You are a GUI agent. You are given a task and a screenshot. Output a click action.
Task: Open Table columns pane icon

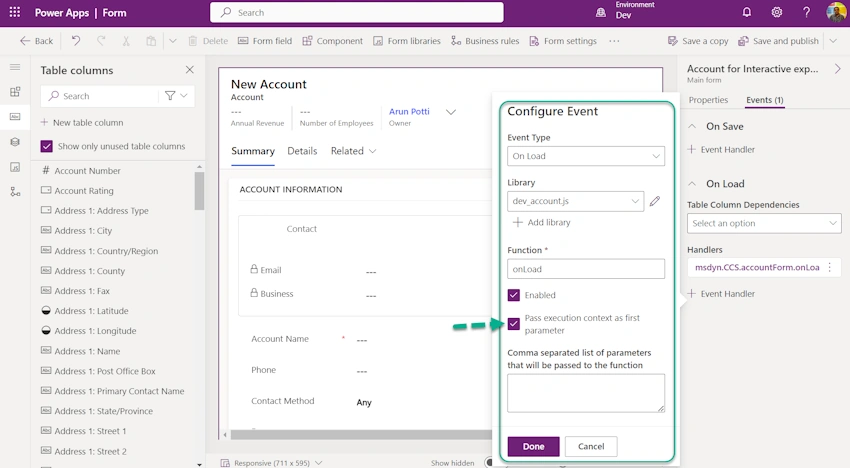[x=15, y=117]
